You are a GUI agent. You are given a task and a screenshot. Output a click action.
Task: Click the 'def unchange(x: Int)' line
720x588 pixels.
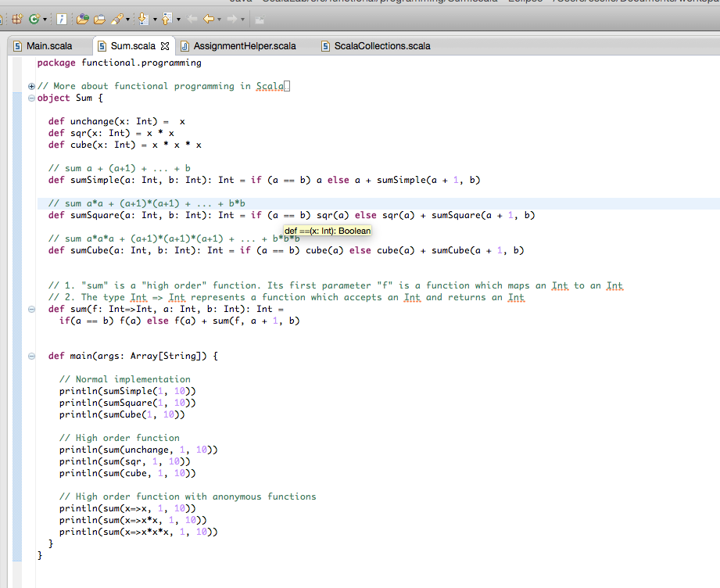116,121
